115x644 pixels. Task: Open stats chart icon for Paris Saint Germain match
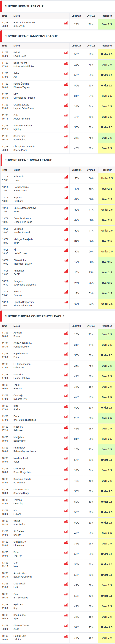pos(66,23)
